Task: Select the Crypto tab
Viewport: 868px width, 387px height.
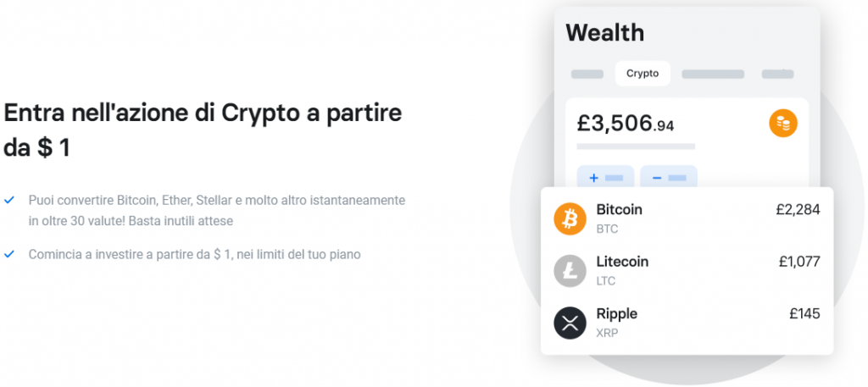Action: pos(643,74)
